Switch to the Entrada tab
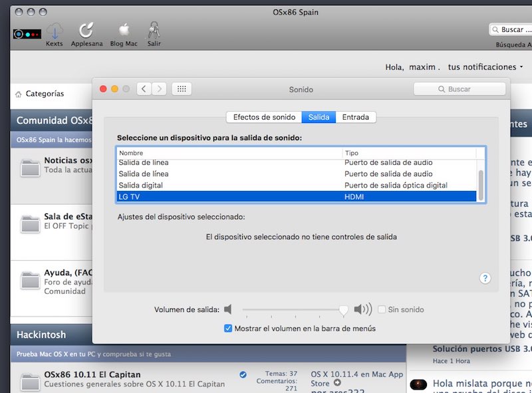The height and width of the screenshot is (393, 532). pos(356,117)
